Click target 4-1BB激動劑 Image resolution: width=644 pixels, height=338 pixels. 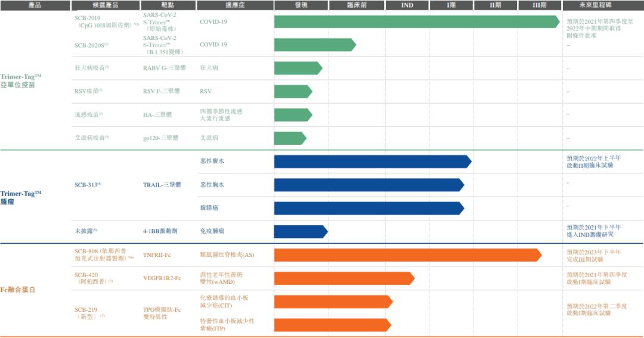point(160,231)
